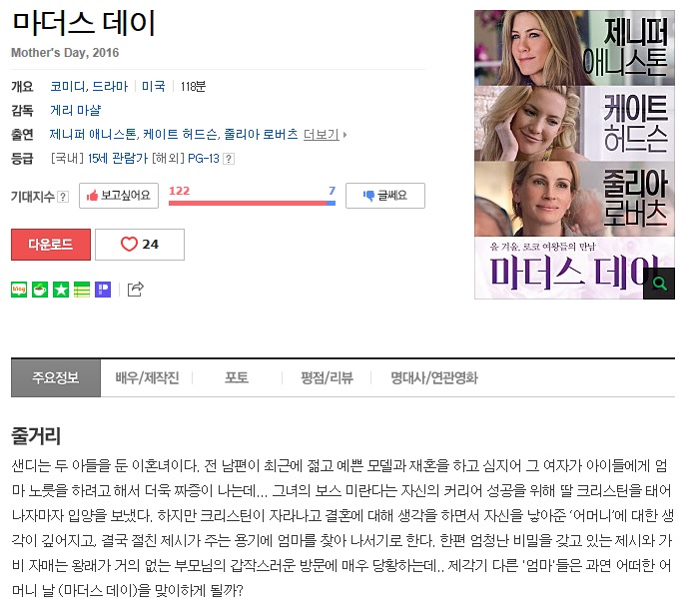Click the 7 not-sure count
Viewport: 686px width, 616px height.
pyautogui.click(x=333, y=191)
